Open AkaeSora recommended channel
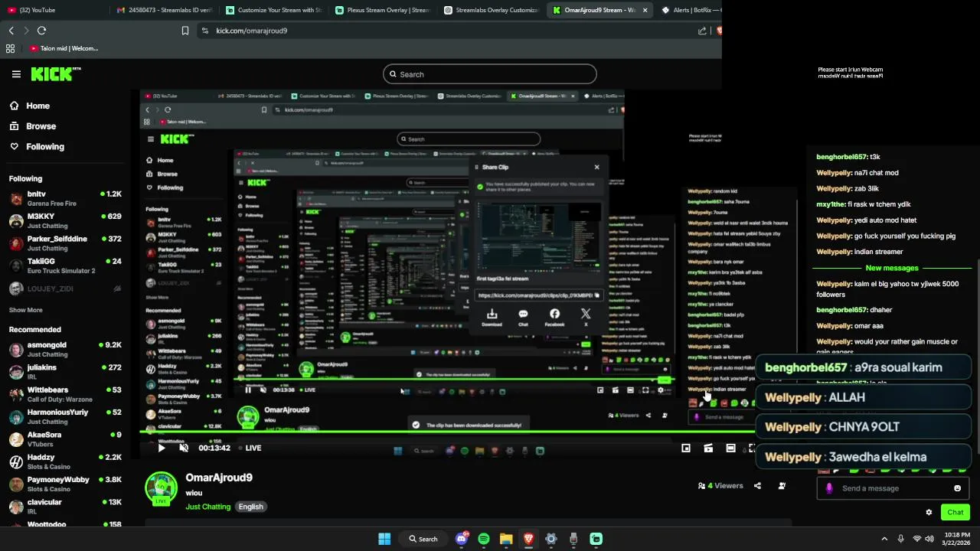The height and width of the screenshot is (551, 980). point(65,439)
